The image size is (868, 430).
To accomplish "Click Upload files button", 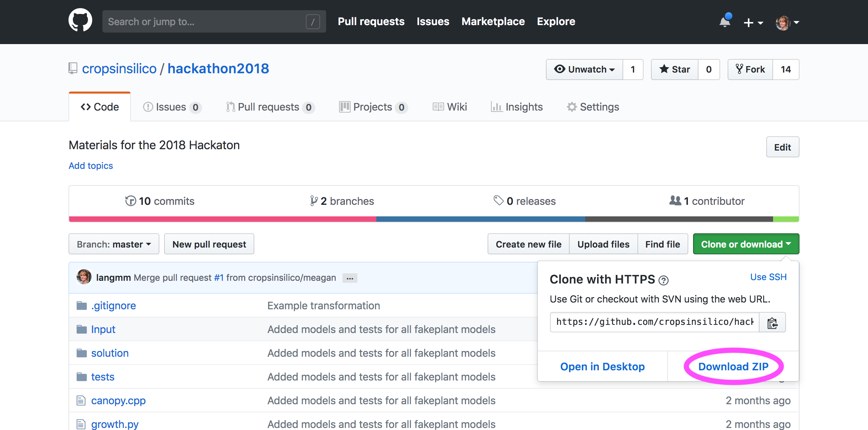I will click(604, 244).
